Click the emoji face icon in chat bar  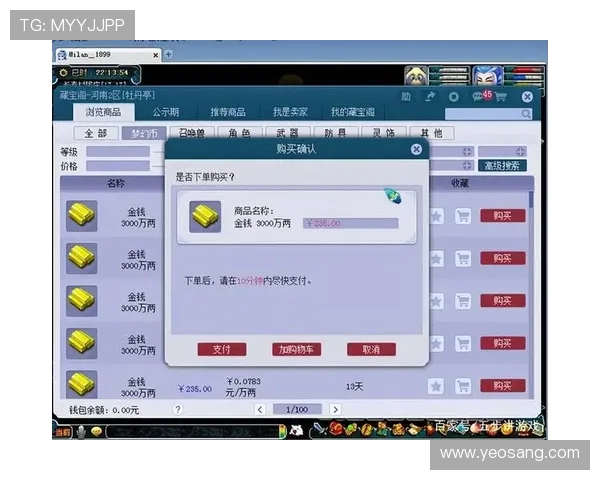click(x=96, y=432)
